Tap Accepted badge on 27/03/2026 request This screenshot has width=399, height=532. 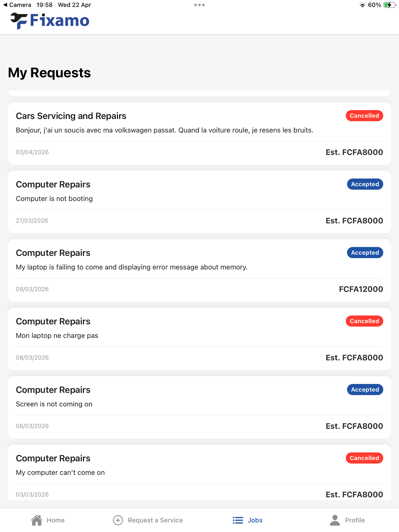click(365, 184)
